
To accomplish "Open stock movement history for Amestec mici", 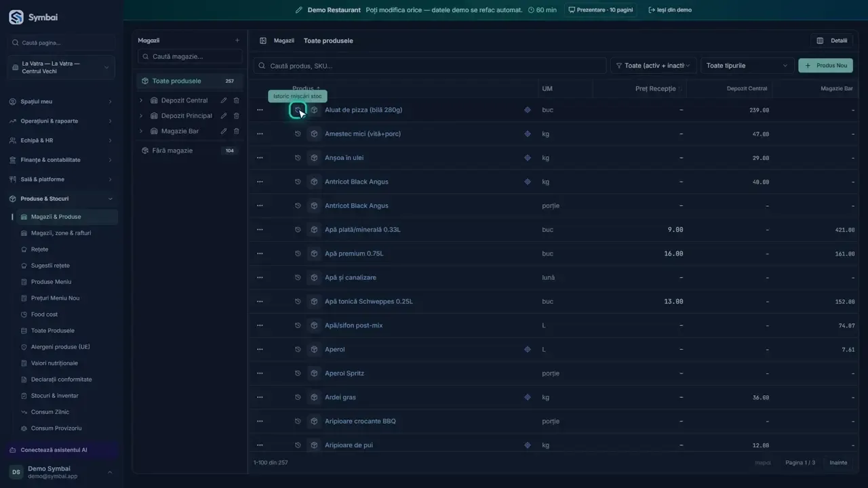I will pyautogui.click(x=298, y=134).
